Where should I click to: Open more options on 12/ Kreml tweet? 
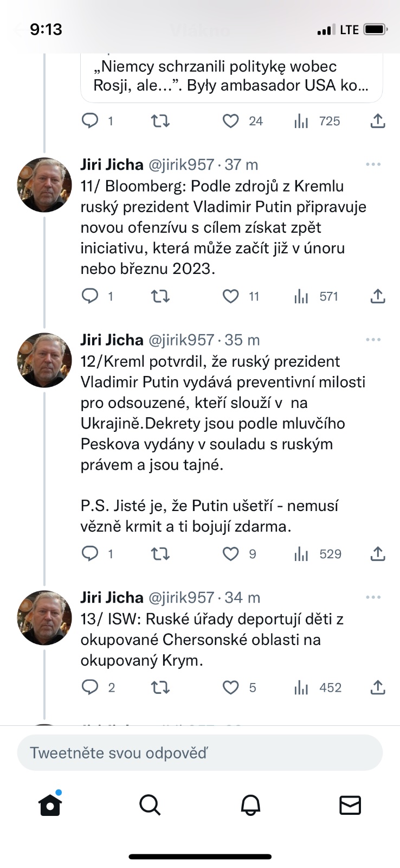pyautogui.click(x=373, y=340)
